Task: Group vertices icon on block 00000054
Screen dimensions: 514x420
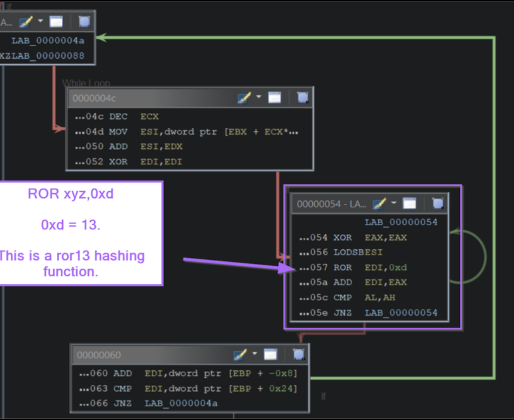Action: tap(438, 203)
